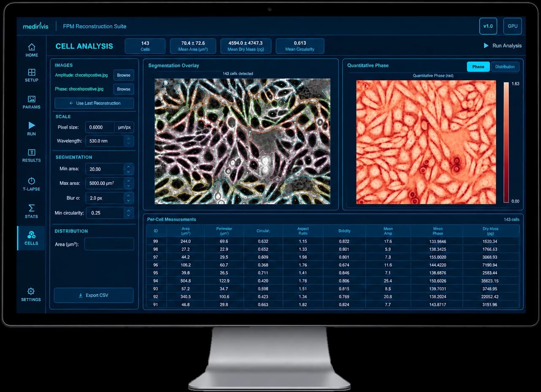Select the row with ID 94
The width and height of the screenshot is (541, 392).
click(333, 281)
